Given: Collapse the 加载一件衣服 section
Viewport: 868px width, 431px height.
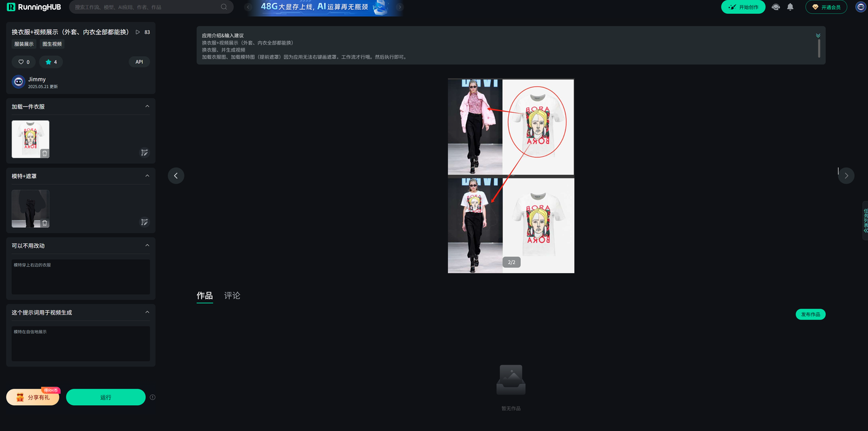Looking at the screenshot, I should 147,107.
